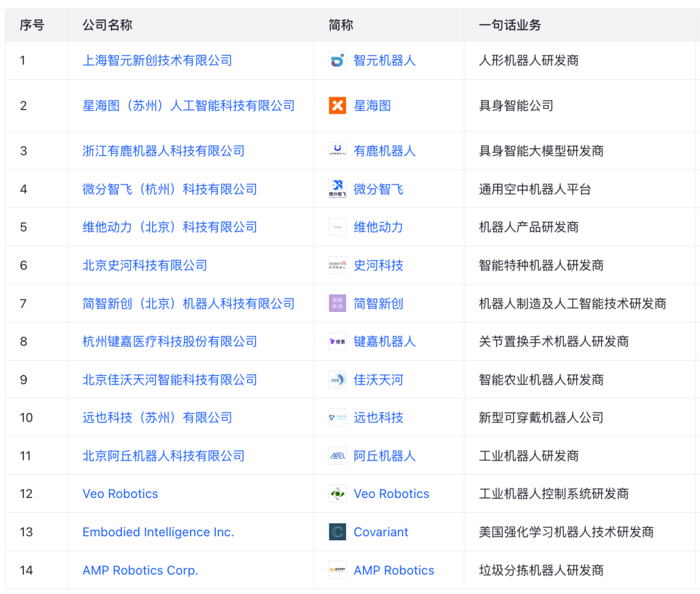The width and height of the screenshot is (700, 594).
Task: Click the AMP Robotics short name link
Action: (x=394, y=570)
